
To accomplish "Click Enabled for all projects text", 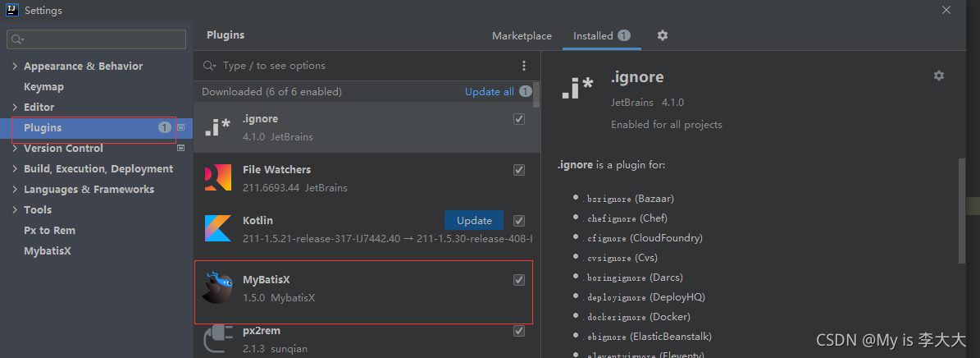I will 666,125.
